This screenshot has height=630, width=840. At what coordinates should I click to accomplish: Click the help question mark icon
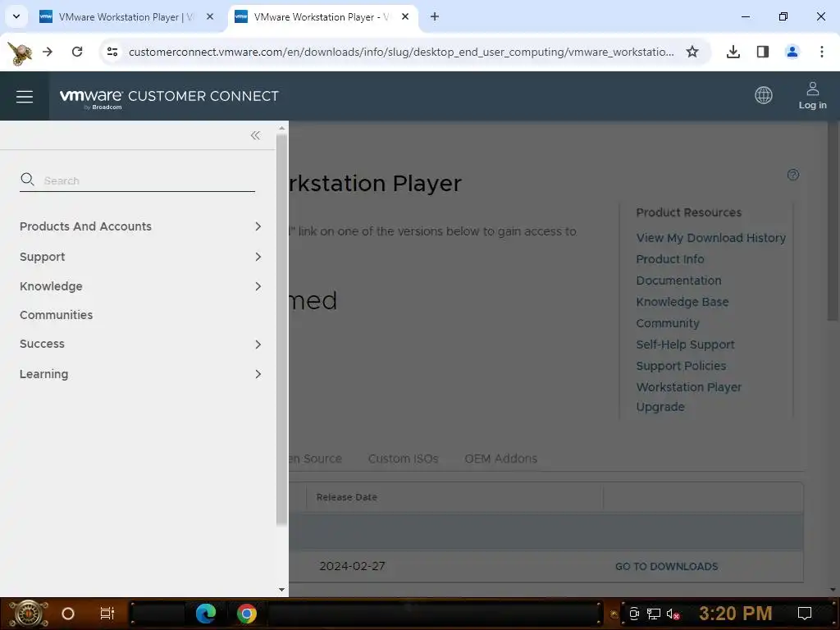coord(793,175)
